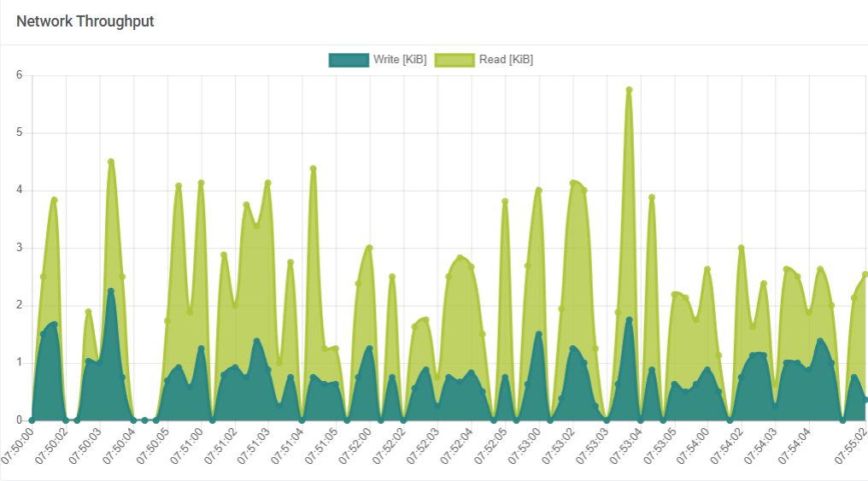Click the teal Write legend color box
868x481 pixels.
click(349, 60)
